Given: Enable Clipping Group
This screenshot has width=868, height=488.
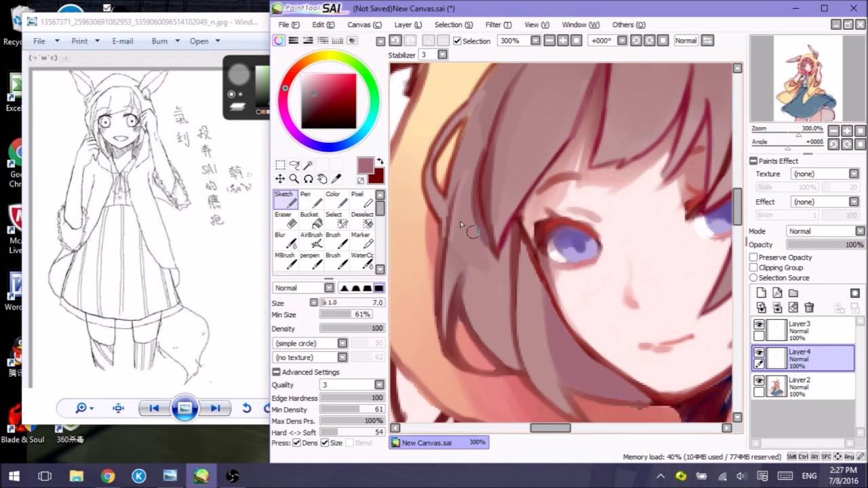Looking at the screenshot, I should pyautogui.click(x=753, y=268).
